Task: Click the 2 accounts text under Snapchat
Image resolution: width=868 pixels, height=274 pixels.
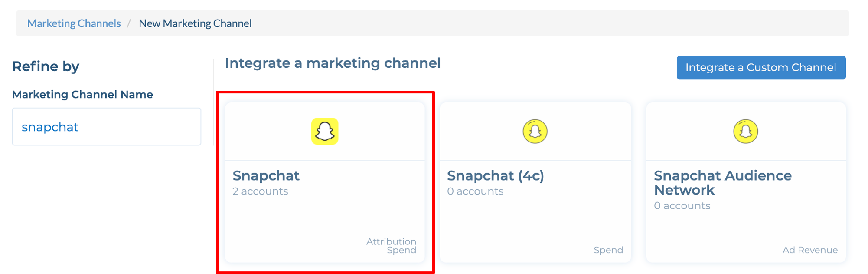Action: click(260, 191)
